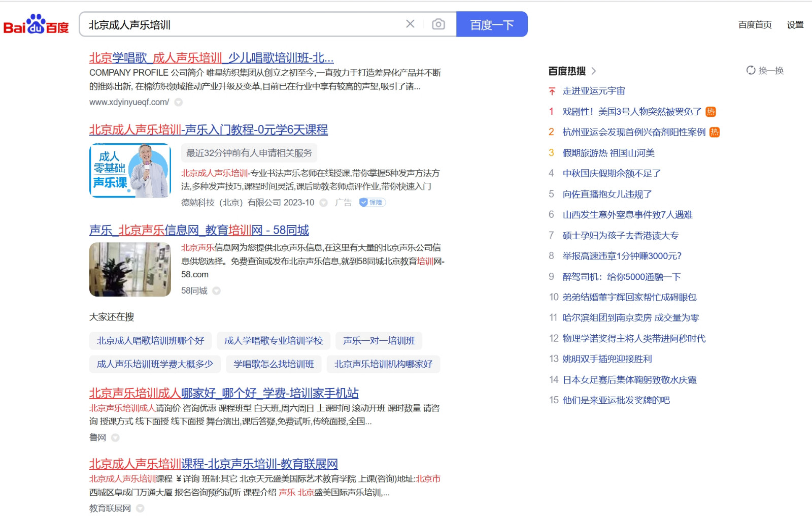Image resolution: width=812 pixels, height=516 pixels.
Task: Click the 成人零基础声乐课 thumbnail
Action: click(x=130, y=171)
